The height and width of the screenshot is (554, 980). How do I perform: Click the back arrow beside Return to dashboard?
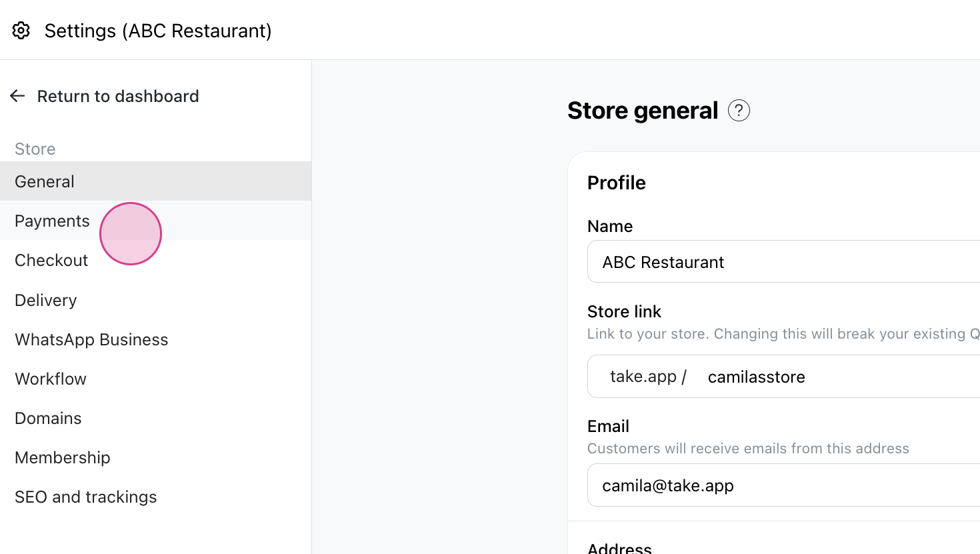[x=17, y=96]
